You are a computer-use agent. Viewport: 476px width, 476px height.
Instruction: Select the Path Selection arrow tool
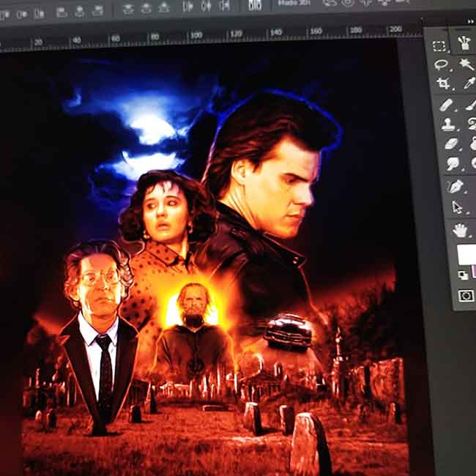point(457,208)
